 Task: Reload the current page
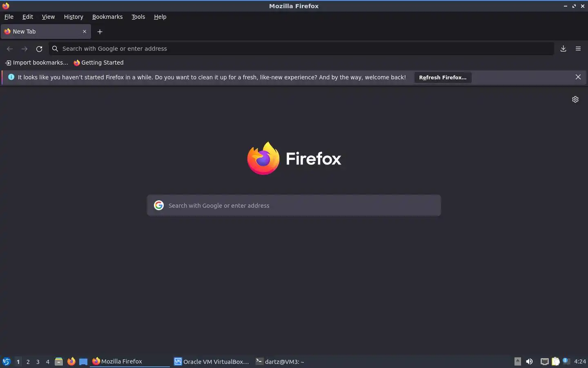coord(39,49)
